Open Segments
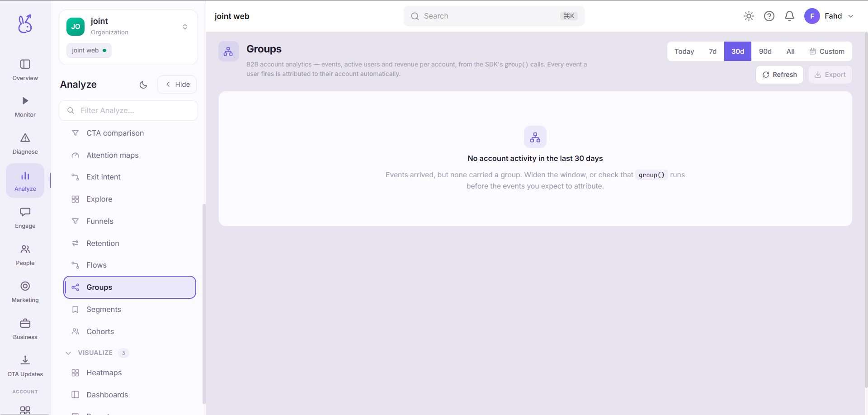 tap(130, 309)
